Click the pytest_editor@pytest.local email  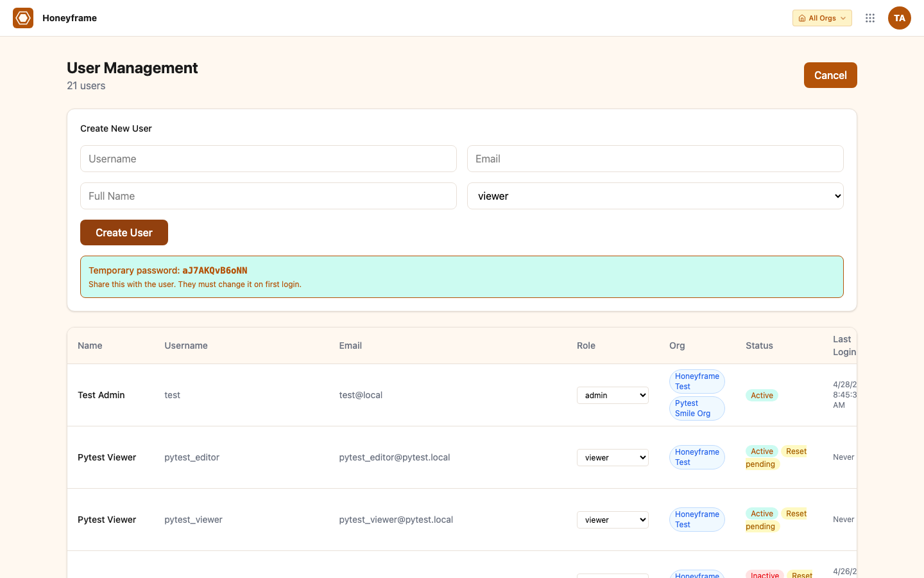tap(395, 457)
